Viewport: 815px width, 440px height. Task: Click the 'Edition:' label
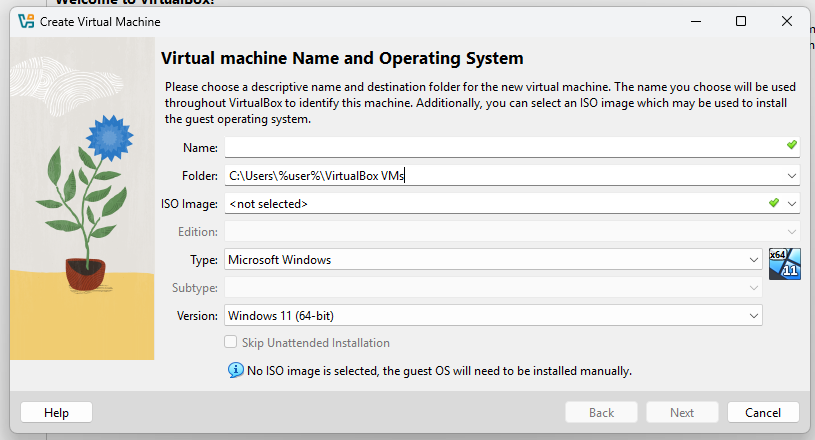[198, 232]
